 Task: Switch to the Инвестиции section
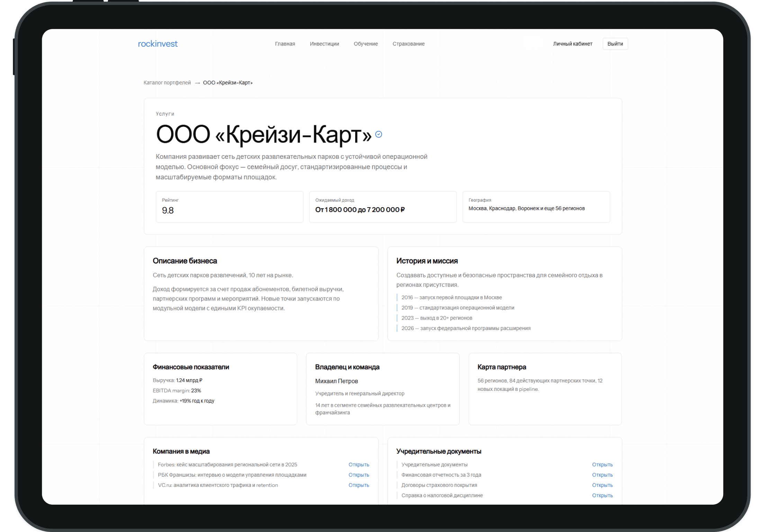(x=324, y=44)
